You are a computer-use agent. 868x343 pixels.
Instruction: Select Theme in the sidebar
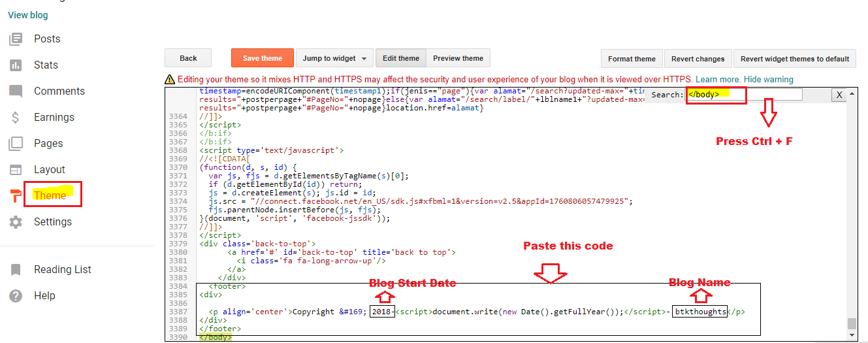[50, 195]
